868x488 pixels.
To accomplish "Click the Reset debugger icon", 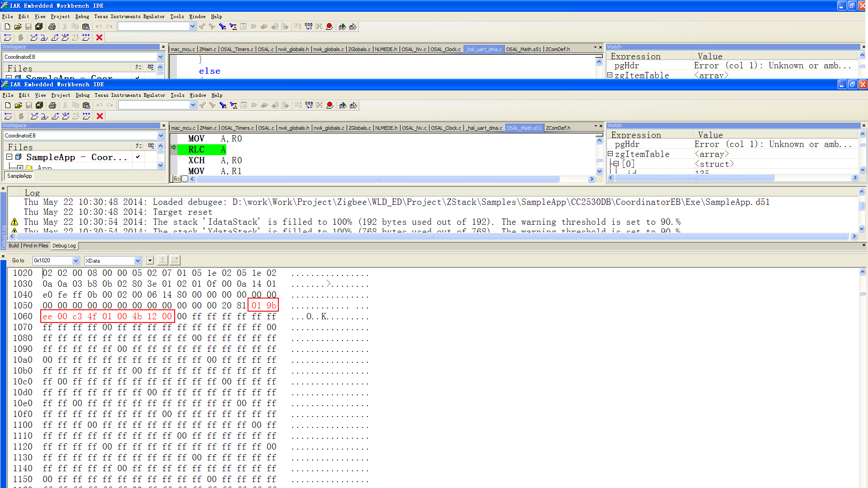I will [8, 116].
